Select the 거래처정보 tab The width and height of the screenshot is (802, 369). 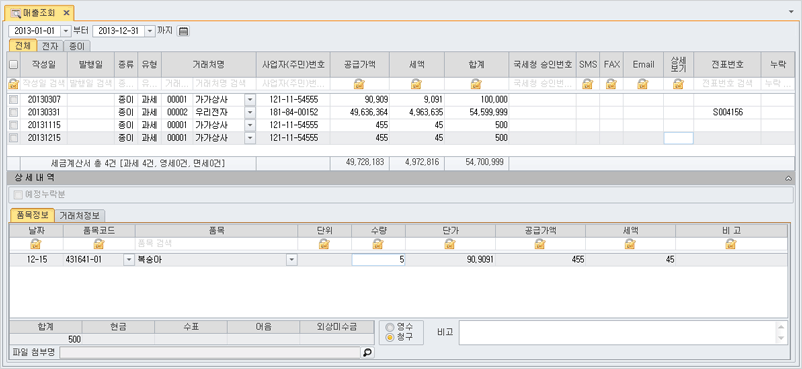click(x=80, y=215)
